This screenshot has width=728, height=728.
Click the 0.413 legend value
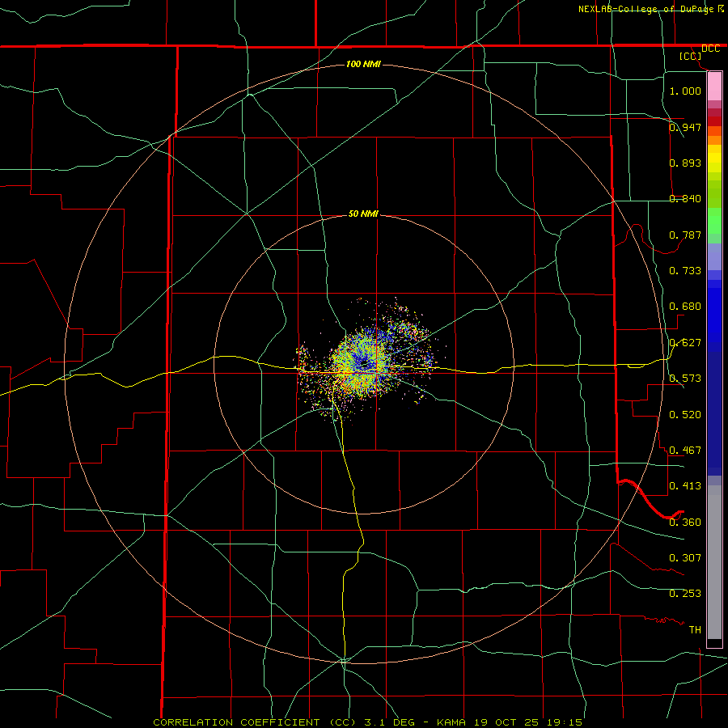tap(685, 486)
